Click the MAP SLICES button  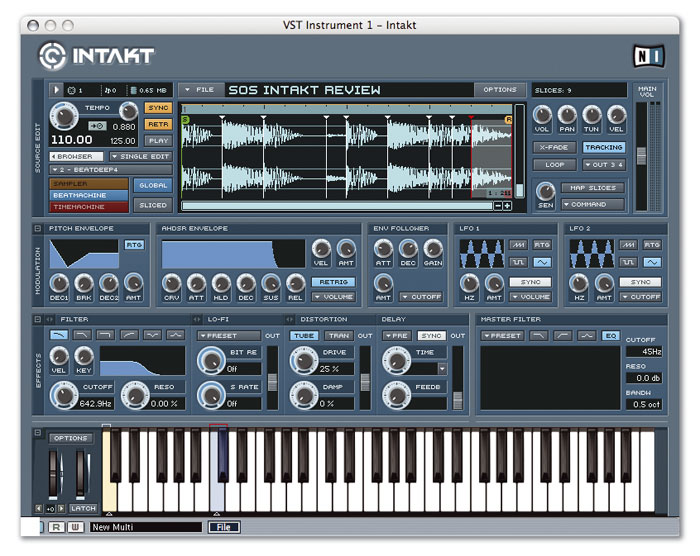tap(592, 188)
